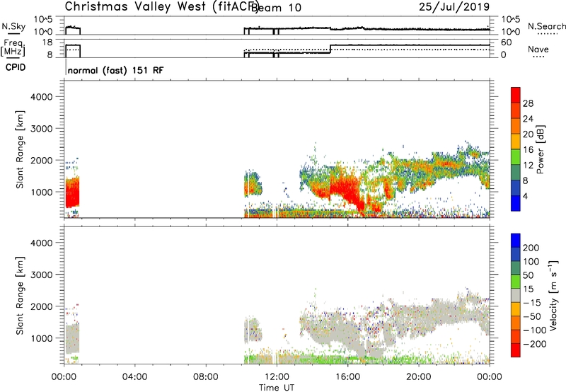The width and height of the screenshot is (566, 392).
Task: Click the '-200' velocity colorbar tick value
Action: click(535, 344)
